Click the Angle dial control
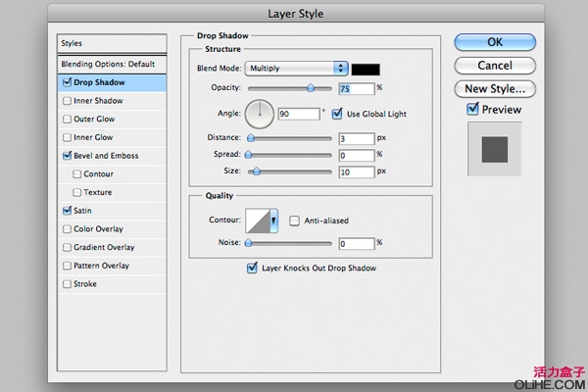The width and height of the screenshot is (588, 392). pos(260,114)
